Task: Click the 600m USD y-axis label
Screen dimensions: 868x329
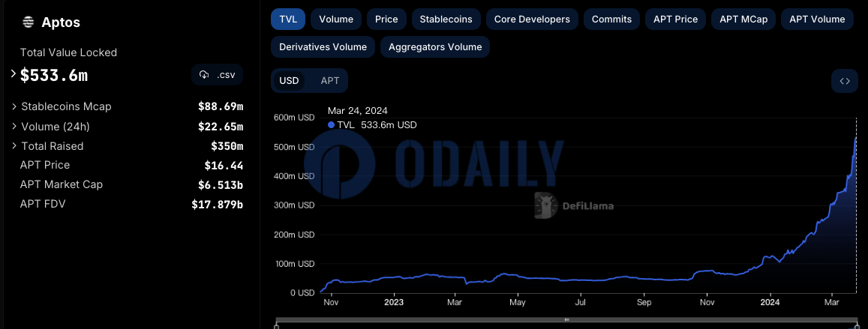Action: (295, 118)
